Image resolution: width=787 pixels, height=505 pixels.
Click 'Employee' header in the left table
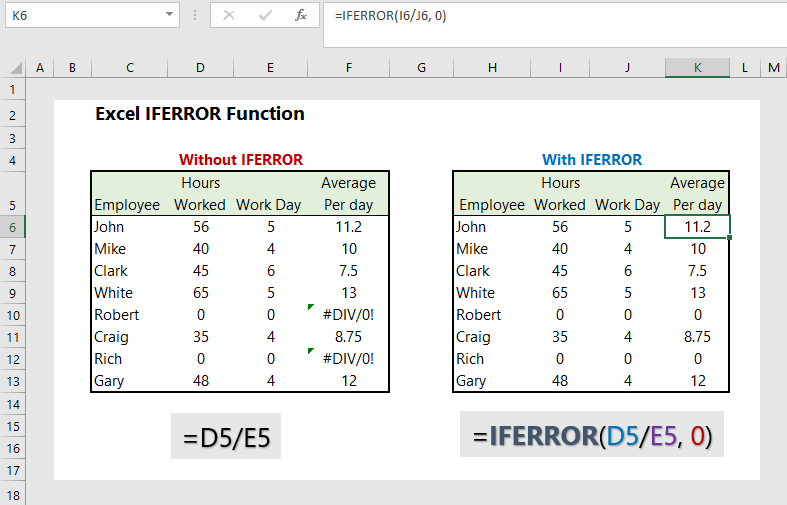127,205
